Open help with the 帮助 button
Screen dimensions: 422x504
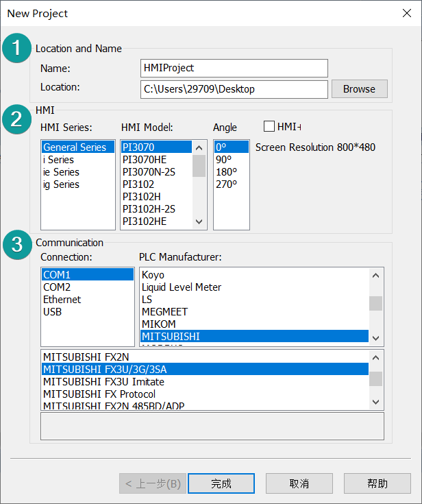pos(377,483)
